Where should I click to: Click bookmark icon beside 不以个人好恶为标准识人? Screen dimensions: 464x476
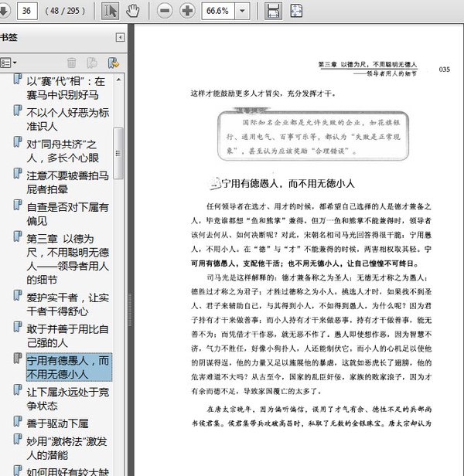[18, 110]
